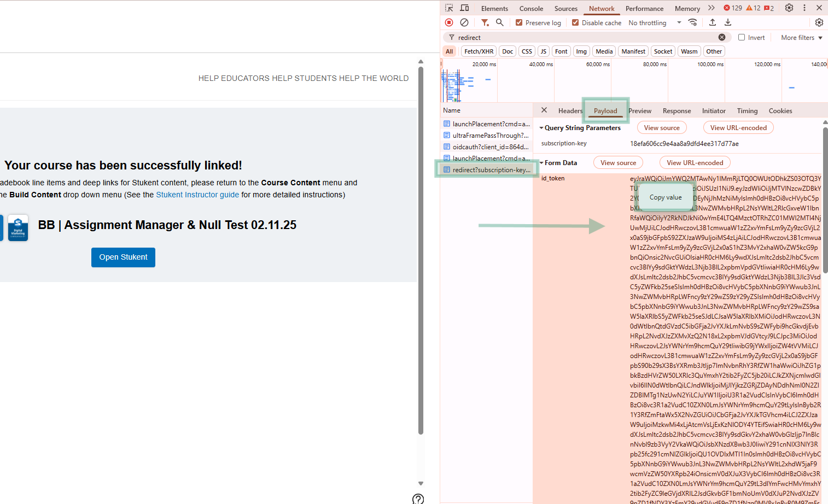
Task: Select the All request type filter
Action: coord(450,51)
